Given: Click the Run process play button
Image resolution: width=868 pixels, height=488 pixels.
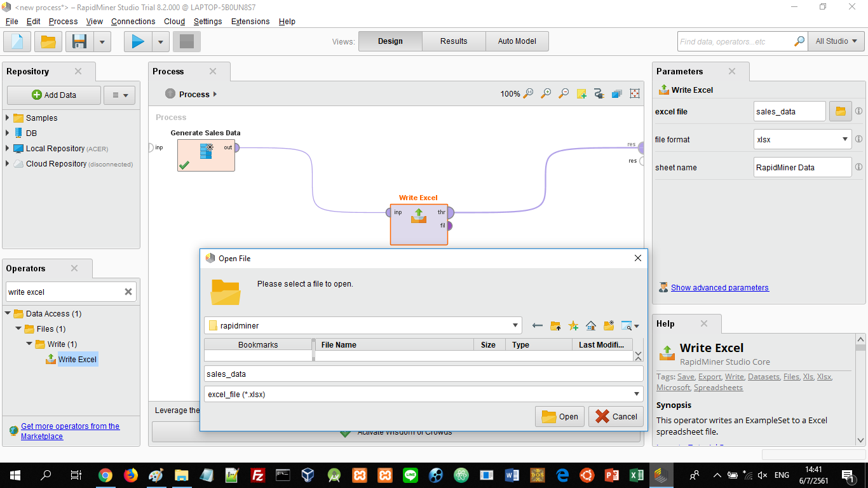Looking at the screenshot, I should click(x=138, y=42).
